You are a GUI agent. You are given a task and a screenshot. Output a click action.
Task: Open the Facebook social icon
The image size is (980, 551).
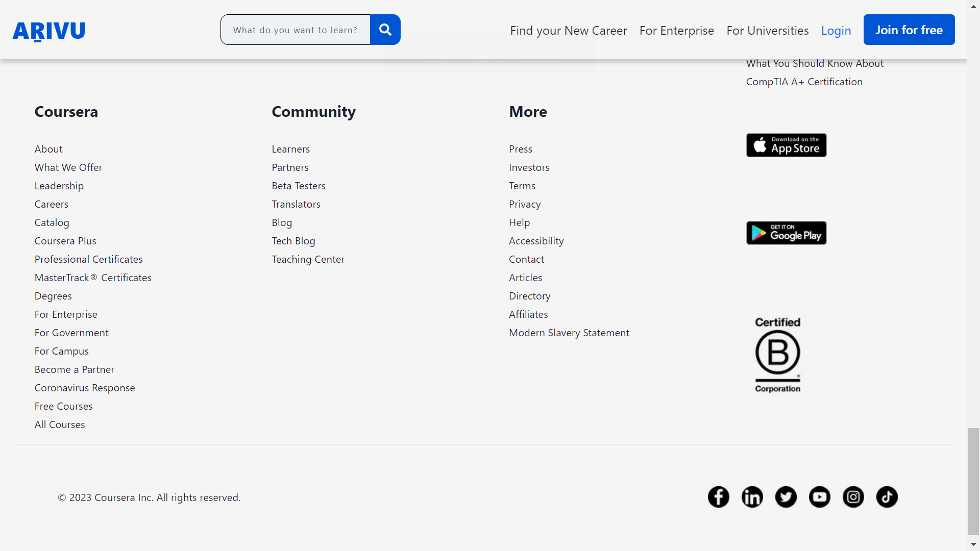click(718, 497)
